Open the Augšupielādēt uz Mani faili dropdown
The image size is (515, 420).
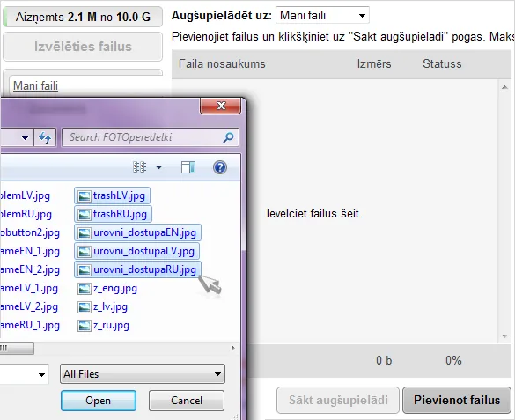(x=322, y=15)
